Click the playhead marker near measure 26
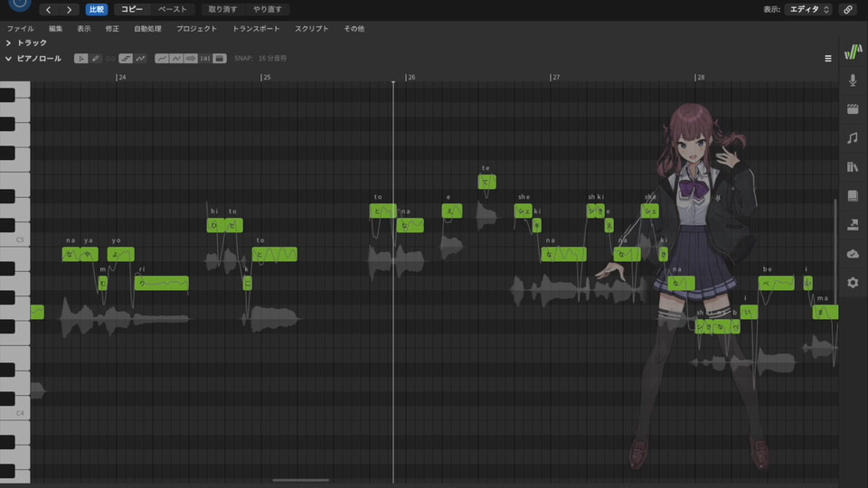Screen dimensions: 868x488 coord(393,82)
